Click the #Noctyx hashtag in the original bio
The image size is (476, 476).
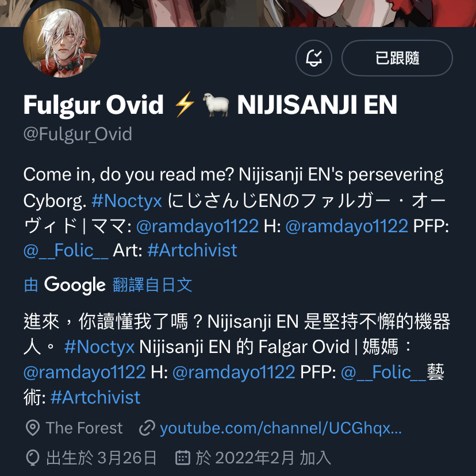(x=127, y=201)
